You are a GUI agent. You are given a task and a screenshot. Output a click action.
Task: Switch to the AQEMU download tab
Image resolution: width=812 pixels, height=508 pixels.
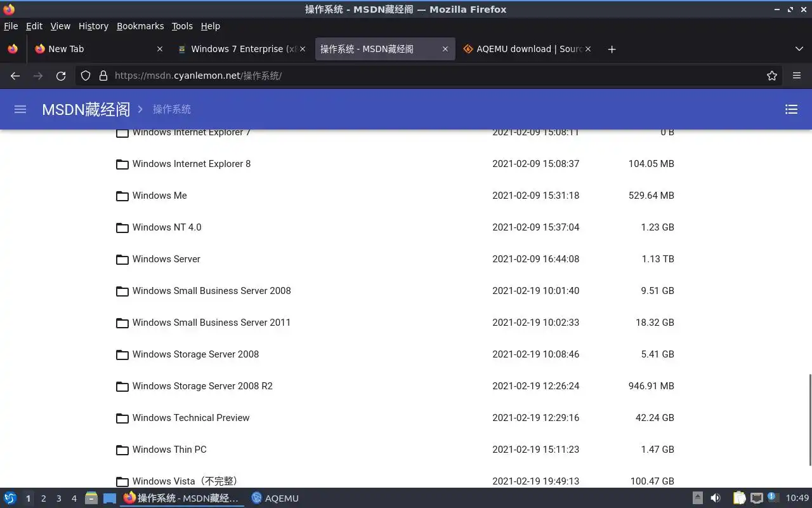[528, 49]
